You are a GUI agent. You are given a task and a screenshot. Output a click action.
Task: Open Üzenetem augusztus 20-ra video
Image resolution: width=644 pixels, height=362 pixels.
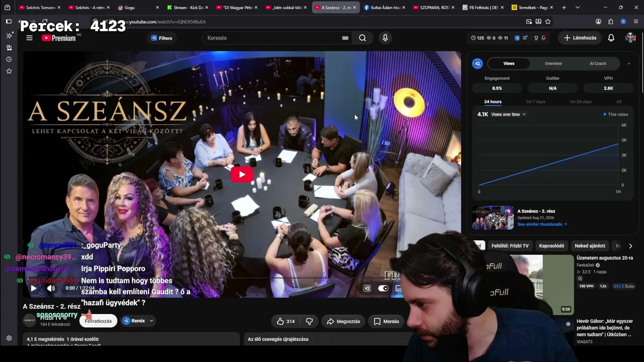[x=605, y=258]
